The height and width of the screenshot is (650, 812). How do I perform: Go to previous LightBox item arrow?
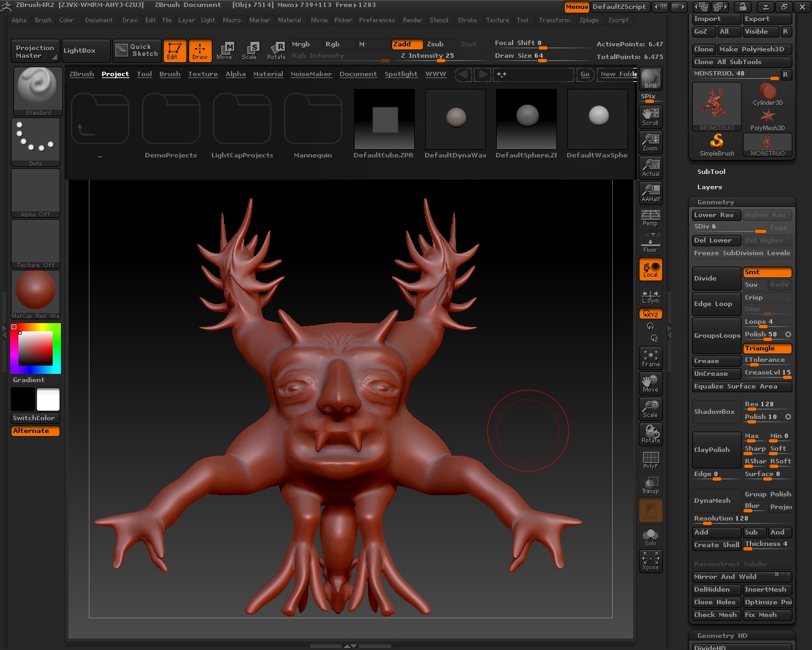pyautogui.click(x=464, y=74)
